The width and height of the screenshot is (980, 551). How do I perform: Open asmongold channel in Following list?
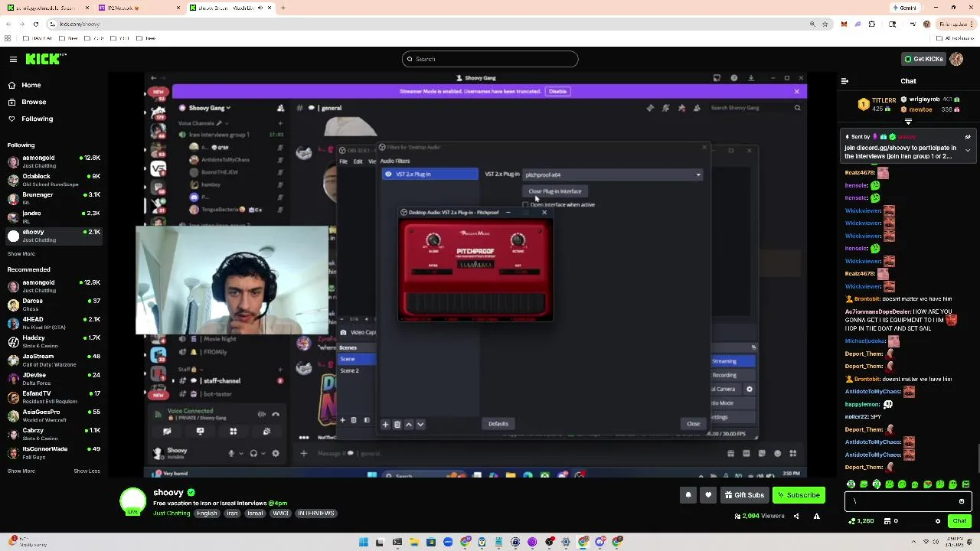54,161
